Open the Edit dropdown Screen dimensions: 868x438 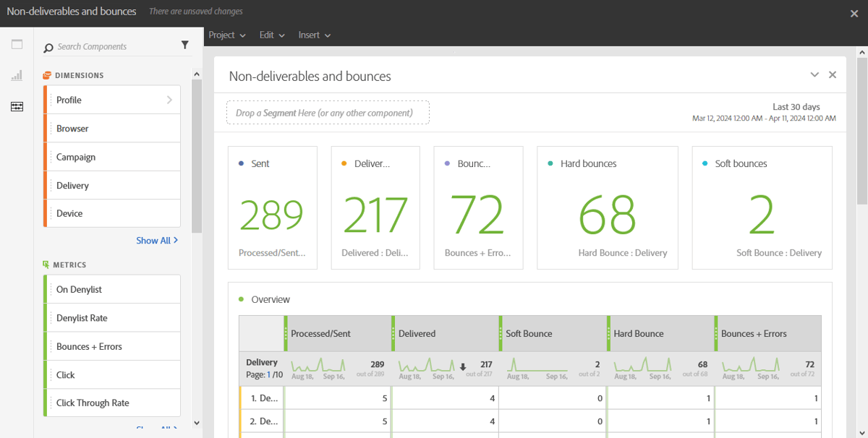[271, 34]
